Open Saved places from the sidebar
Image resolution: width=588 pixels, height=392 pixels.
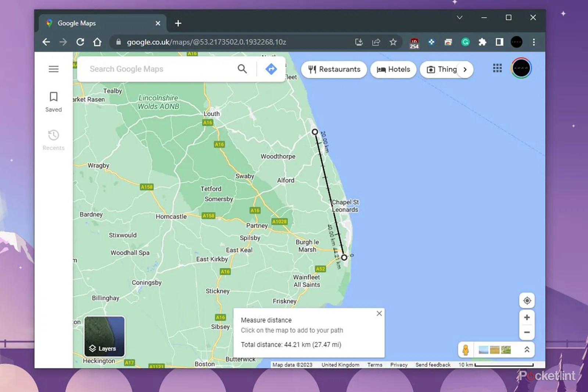[x=53, y=101]
